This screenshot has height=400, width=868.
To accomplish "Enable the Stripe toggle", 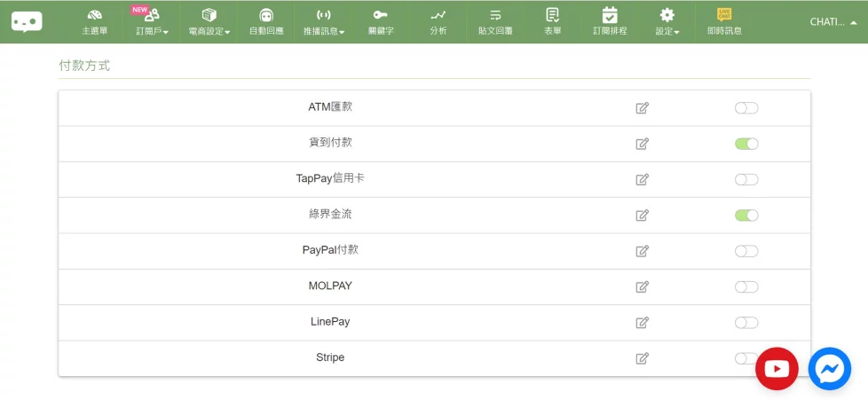I will (x=746, y=358).
